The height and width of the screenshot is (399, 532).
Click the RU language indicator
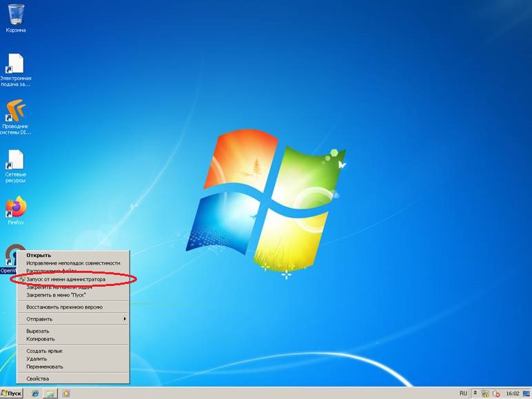pos(463,393)
